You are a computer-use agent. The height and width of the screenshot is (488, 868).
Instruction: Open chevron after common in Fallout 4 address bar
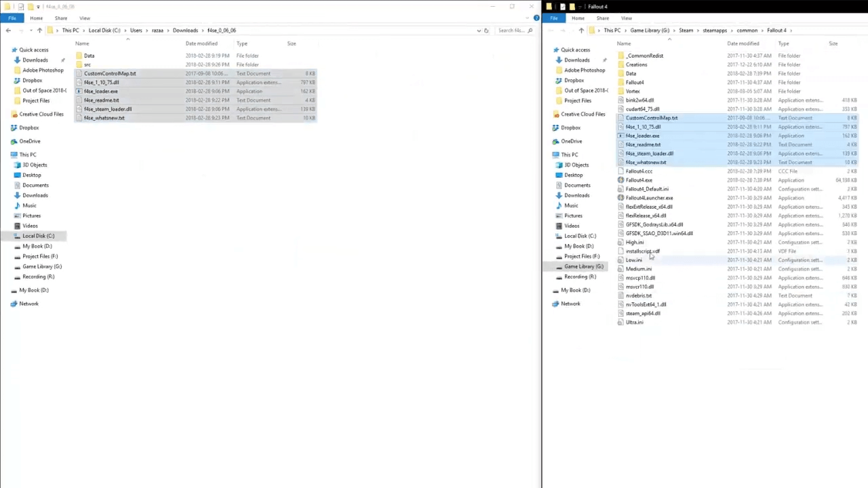pos(762,30)
